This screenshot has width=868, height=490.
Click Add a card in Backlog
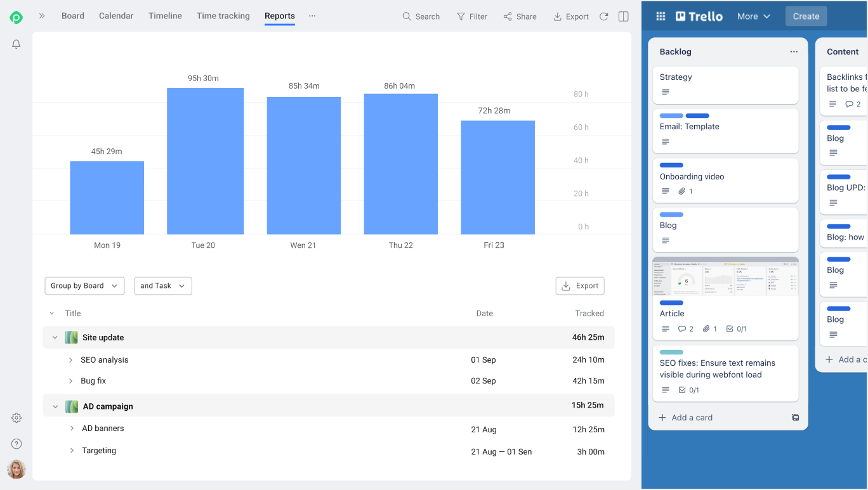[x=692, y=418]
